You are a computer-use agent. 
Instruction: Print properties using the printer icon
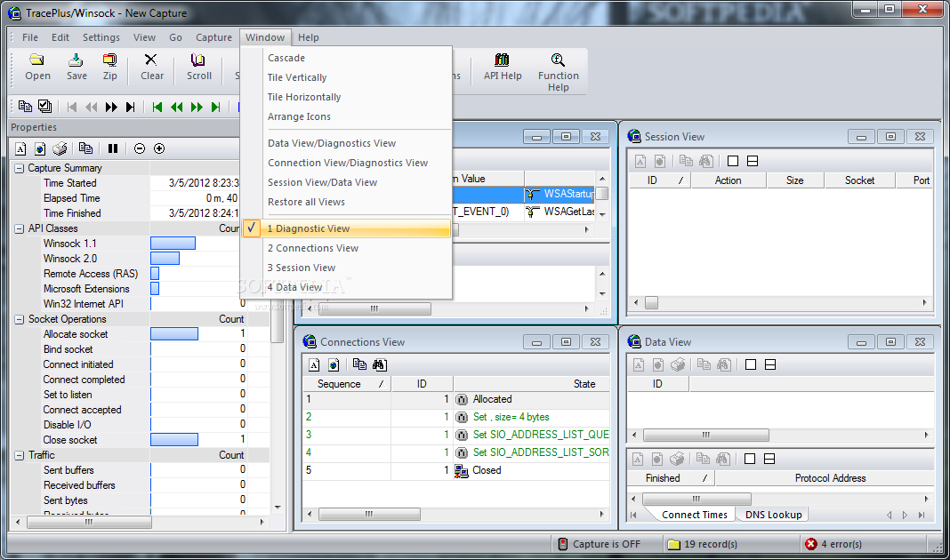[x=60, y=148]
